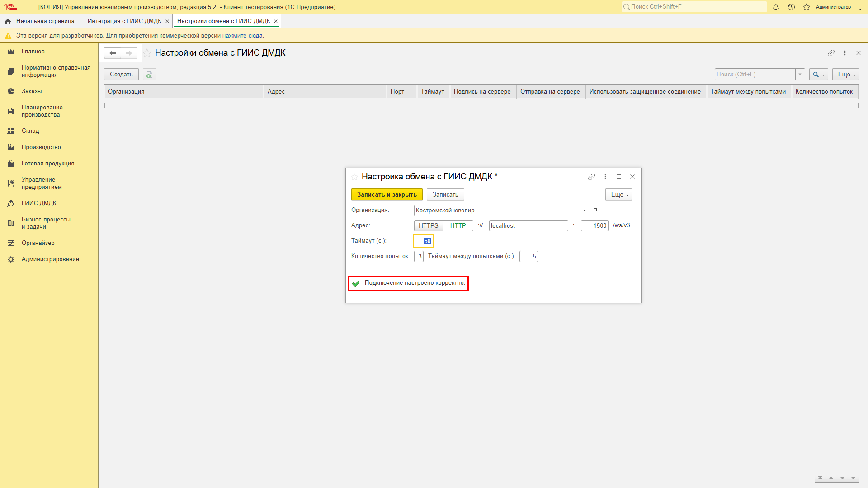This screenshot has width=868, height=488.
Task: Click the Количество попыток field
Action: pyautogui.click(x=419, y=257)
